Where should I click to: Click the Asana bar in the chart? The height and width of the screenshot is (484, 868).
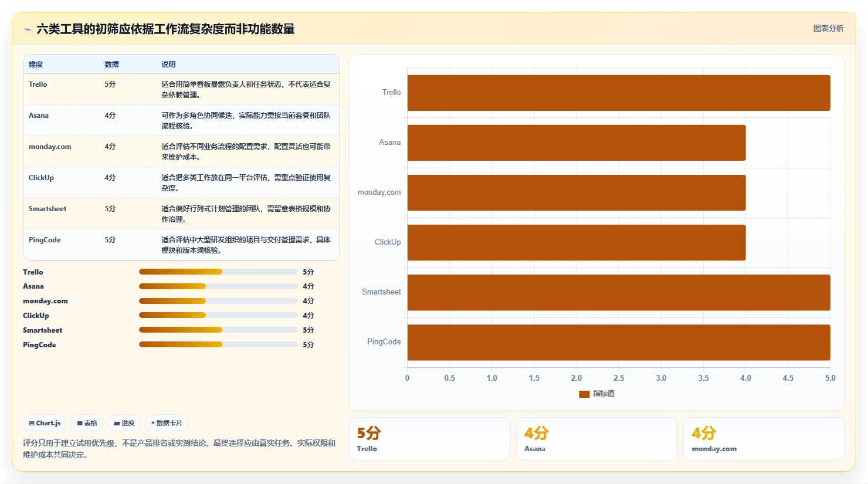(x=577, y=143)
